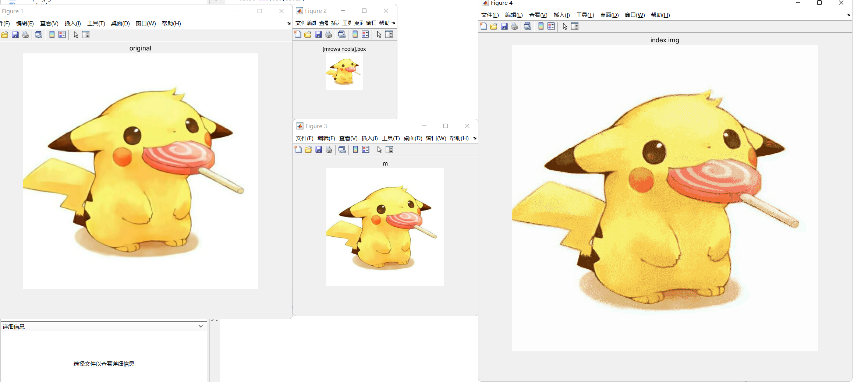Dock Figure 1 using the menubar arrow
868x382 pixels.
(289, 24)
